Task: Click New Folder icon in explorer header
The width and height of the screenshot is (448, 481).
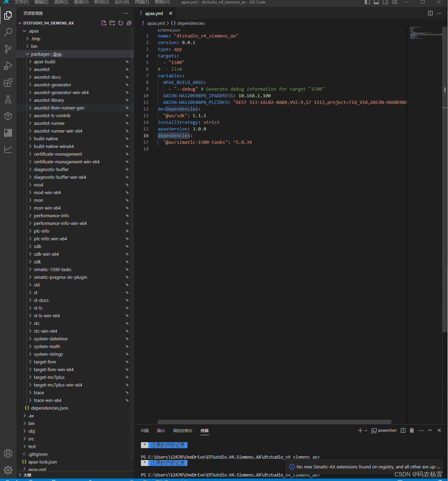Action: tap(112, 23)
